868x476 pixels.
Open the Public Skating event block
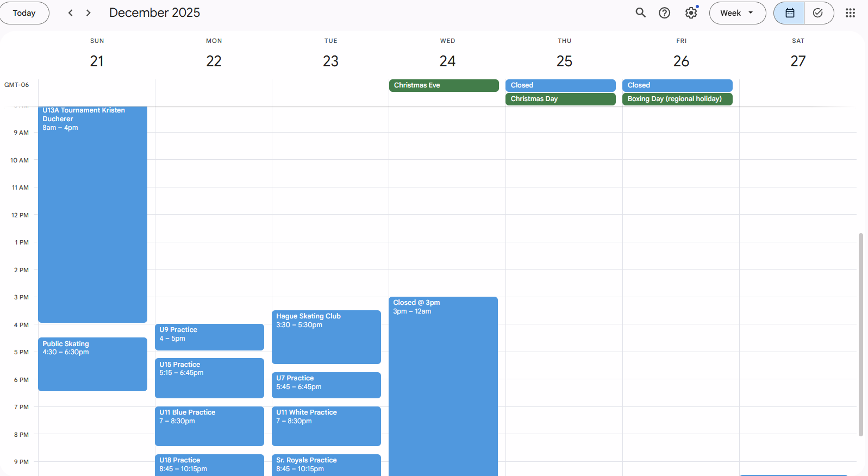[x=92, y=364]
